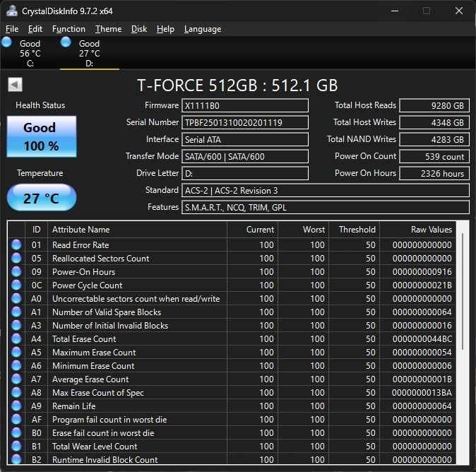Image resolution: width=476 pixels, height=472 pixels.
Task: Click status orb of Power Cycle Count row
Action: (16, 285)
